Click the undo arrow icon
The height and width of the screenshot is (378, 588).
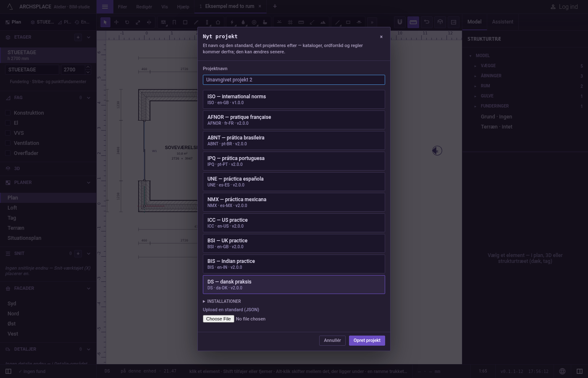click(x=427, y=22)
